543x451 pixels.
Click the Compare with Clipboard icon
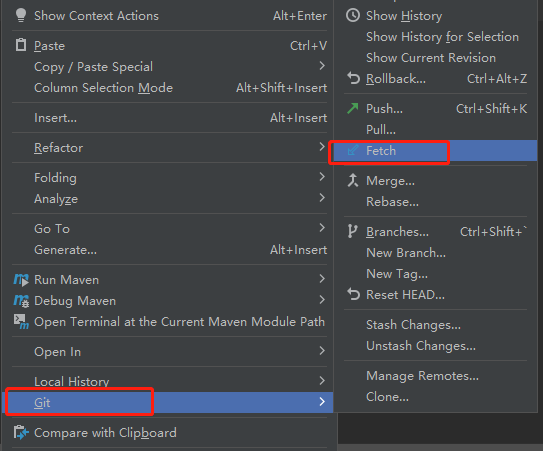[21, 432]
